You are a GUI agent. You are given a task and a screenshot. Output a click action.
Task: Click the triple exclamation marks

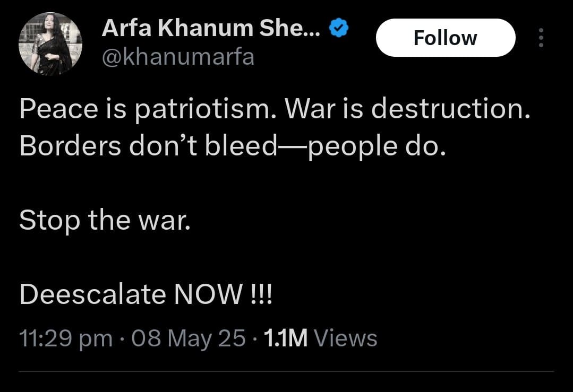point(261,295)
